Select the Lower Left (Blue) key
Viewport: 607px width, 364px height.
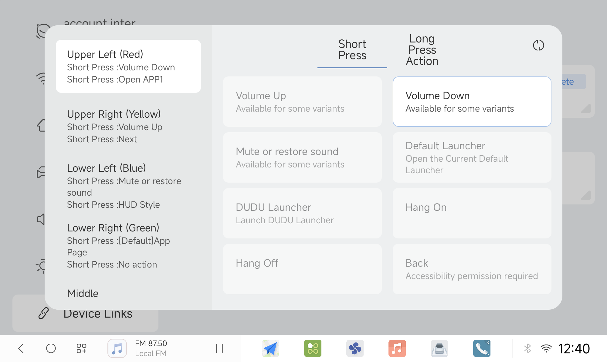coord(128,186)
